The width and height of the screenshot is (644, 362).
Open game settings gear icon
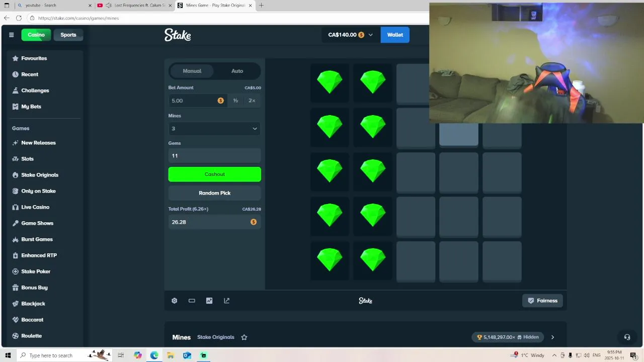click(x=174, y=301)
